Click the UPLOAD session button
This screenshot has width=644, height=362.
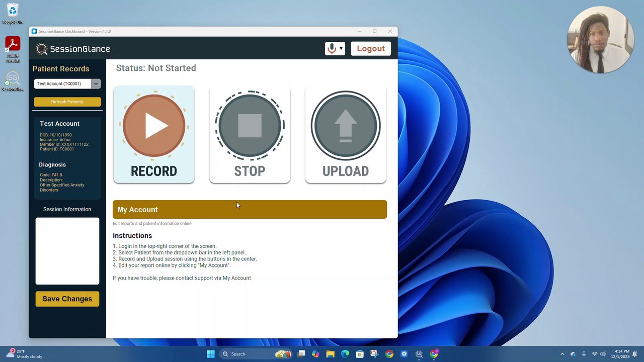pyautogui.click(x=346, y=134)
